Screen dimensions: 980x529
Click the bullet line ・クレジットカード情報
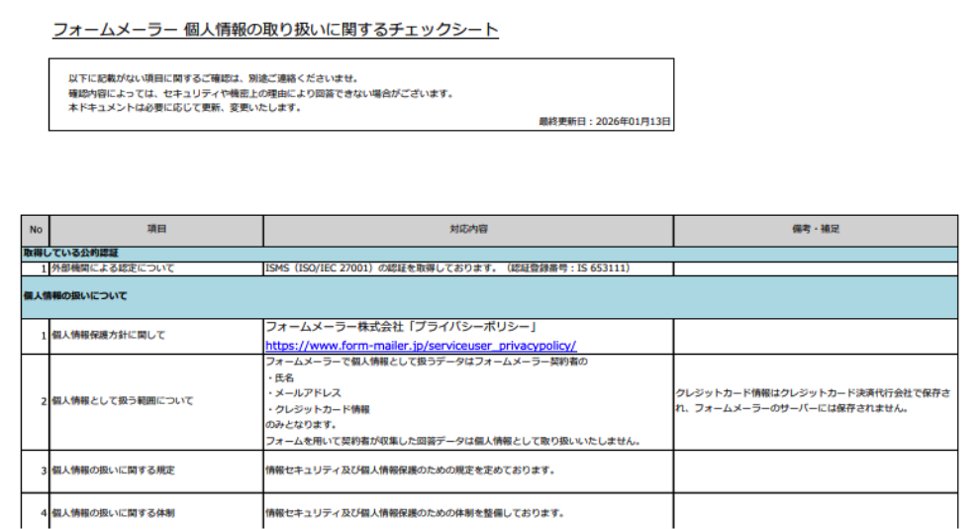point(318,409)
